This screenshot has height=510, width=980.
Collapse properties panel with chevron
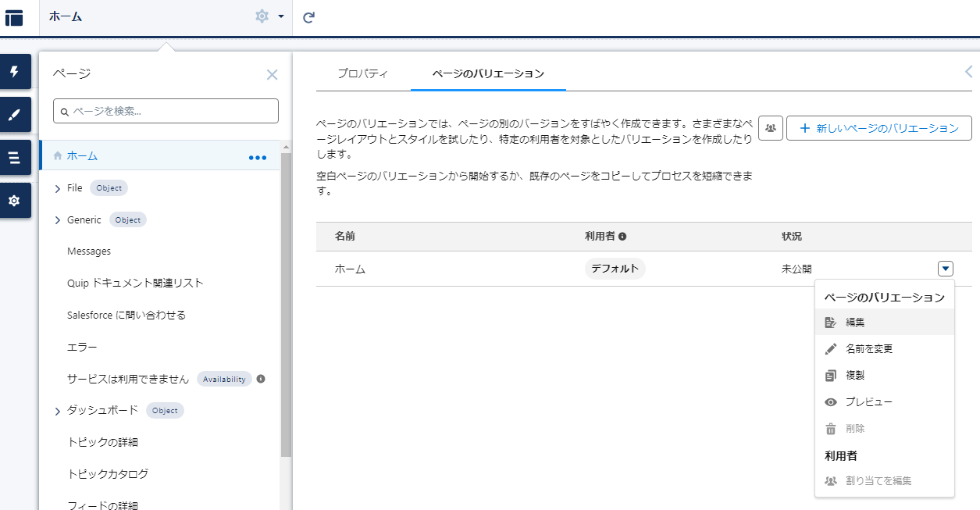pyautogui.click(x=969, y=72)
